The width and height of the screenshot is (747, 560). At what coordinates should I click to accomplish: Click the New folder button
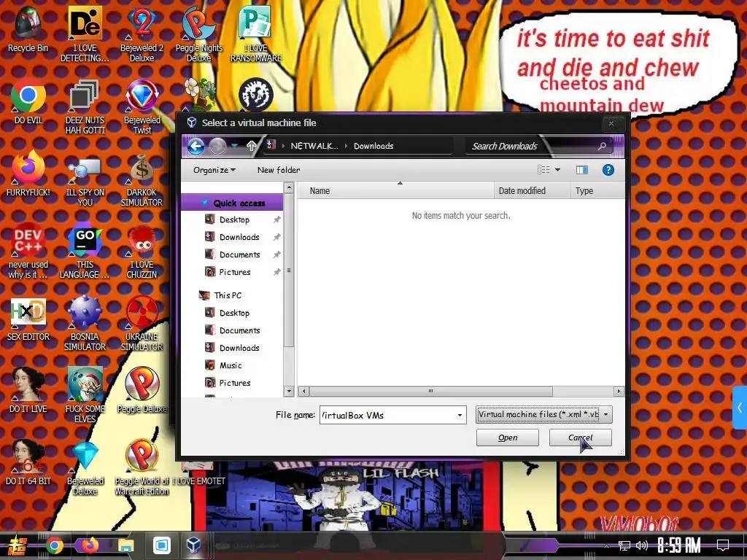[279, 170]
